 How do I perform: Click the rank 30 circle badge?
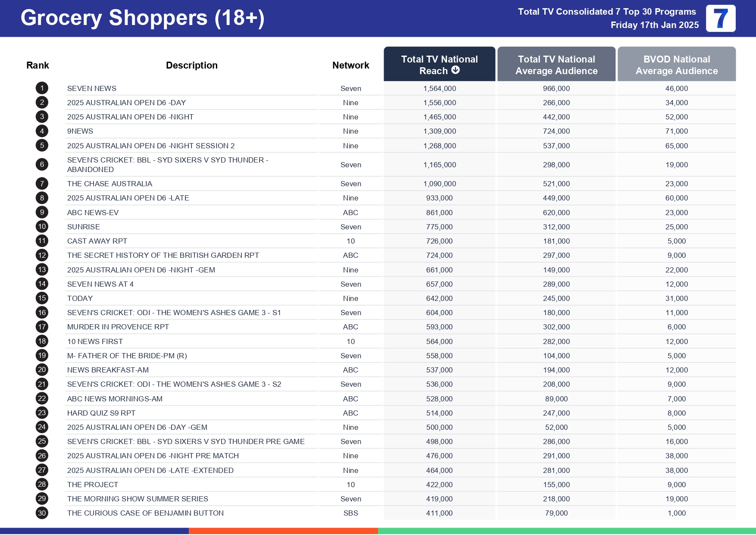pyautogui.click(x=42, y=513)
